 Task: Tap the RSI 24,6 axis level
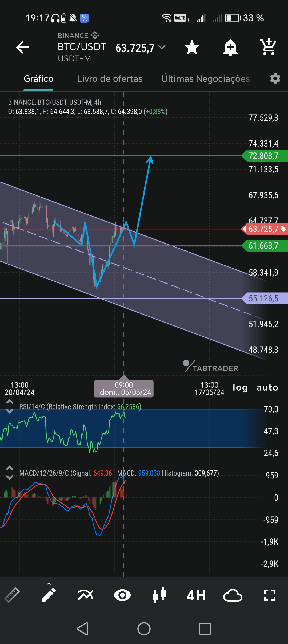(271, 453)
